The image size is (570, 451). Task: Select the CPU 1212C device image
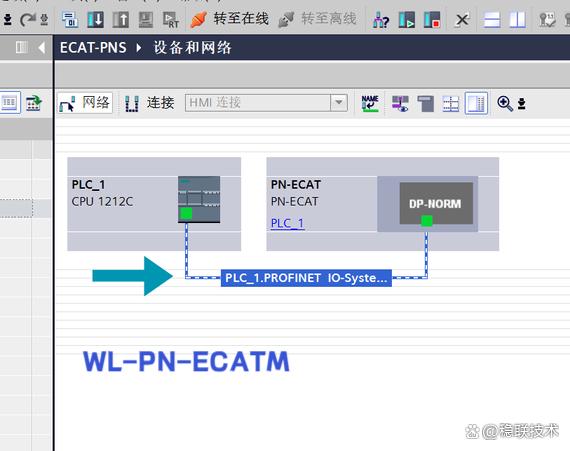pos(199,200)
